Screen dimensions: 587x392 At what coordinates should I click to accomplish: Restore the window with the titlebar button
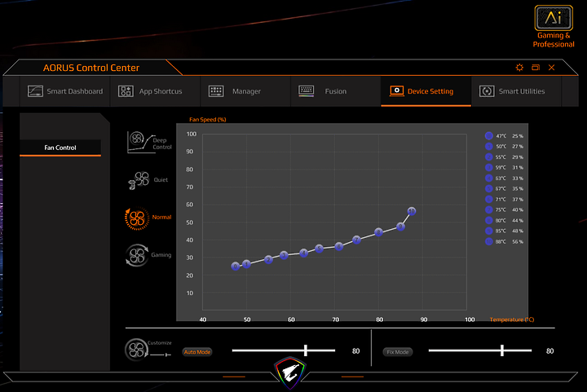[x=536, y=68]
